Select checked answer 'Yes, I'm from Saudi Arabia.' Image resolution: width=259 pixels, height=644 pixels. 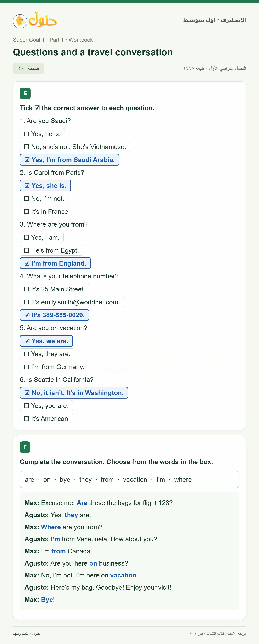click(x=69, y=160)
